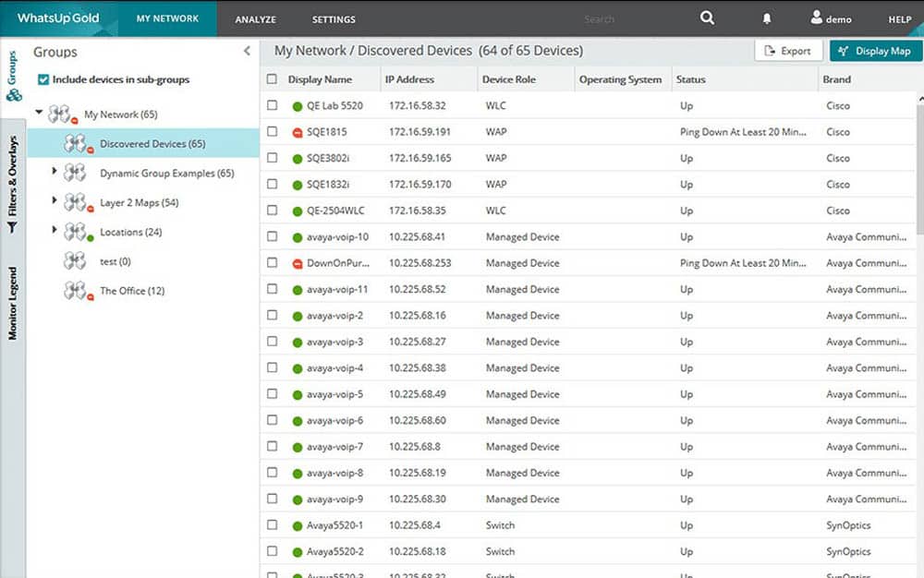Click the test group icon
The width and height of the screenshot is (924, 578).
point(76,260)
